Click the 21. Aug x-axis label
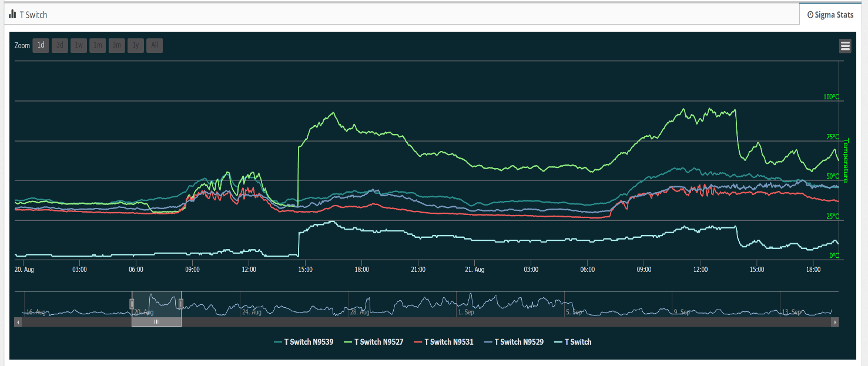868x366 pixels. tap(474, 270)
